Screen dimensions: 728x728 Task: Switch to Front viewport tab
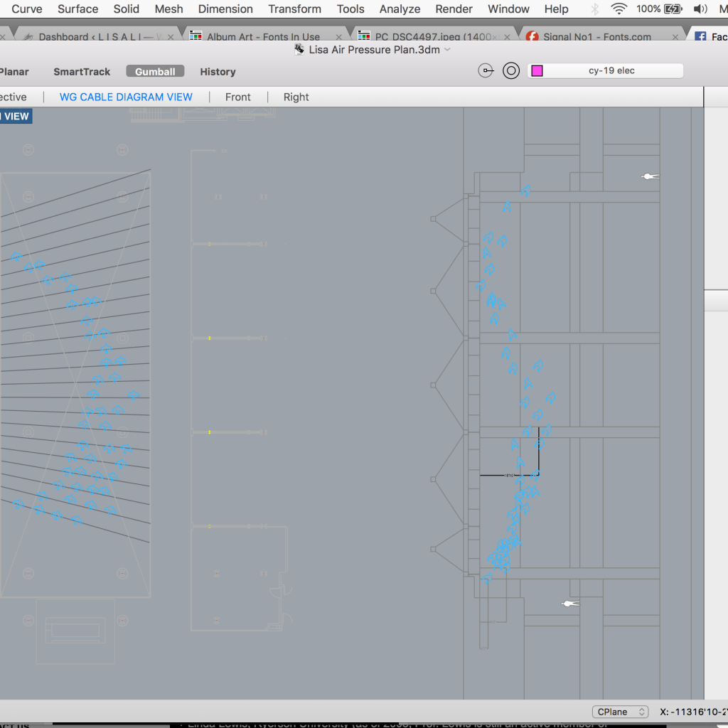237,97
